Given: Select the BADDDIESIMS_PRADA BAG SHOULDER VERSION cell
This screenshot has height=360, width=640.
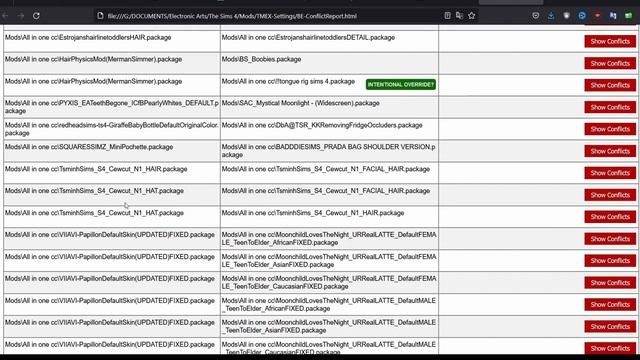Looking at the screenshot, I should tap(329, 151).
